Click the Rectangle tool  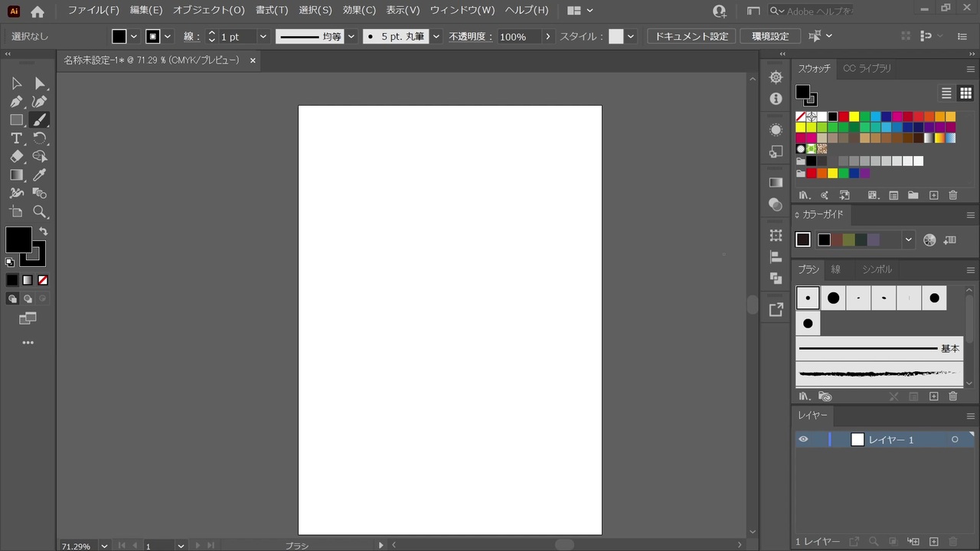tap(16, 120)
